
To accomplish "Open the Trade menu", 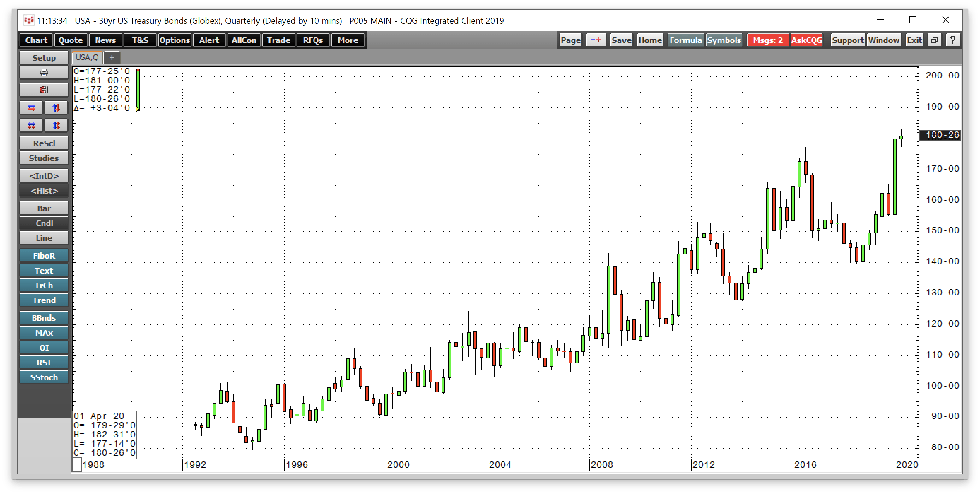I will pyautogui.click(x=278, y=40).
